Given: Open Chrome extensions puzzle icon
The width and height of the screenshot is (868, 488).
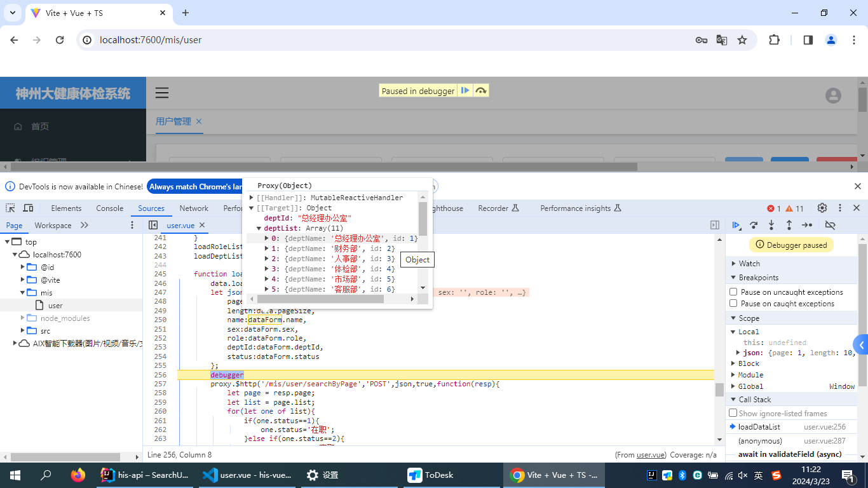Looking at the screenshot, I should coord(774,39).
